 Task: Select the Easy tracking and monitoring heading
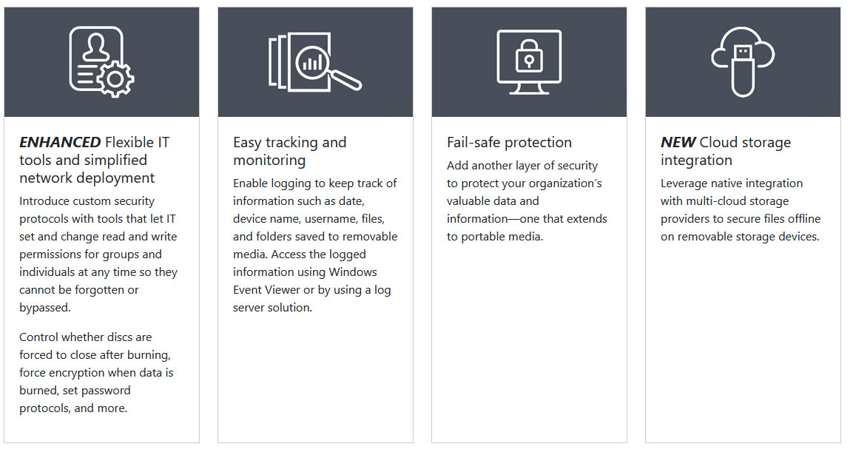[289, 151]
